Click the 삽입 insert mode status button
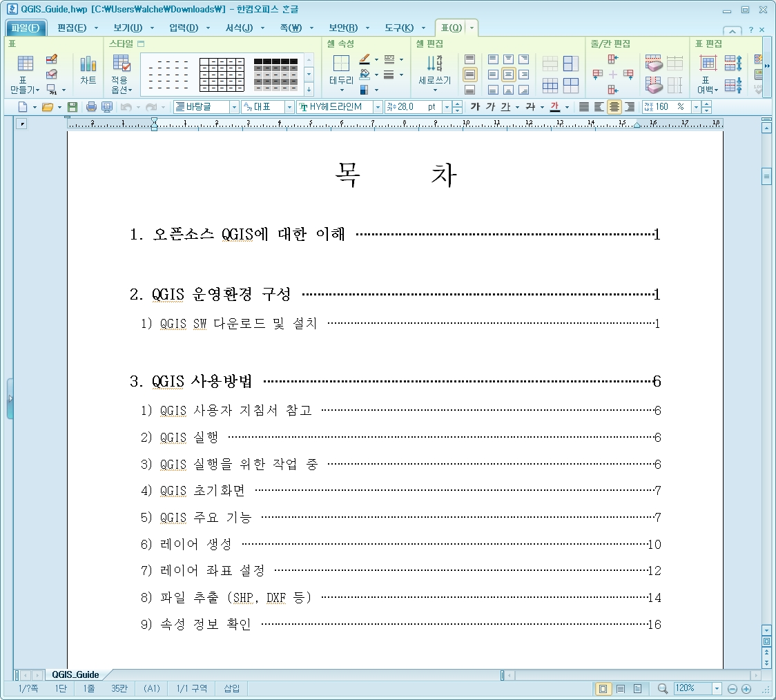Image resolution: width=776 pixels, height=700 pixels. pos(231,689)
